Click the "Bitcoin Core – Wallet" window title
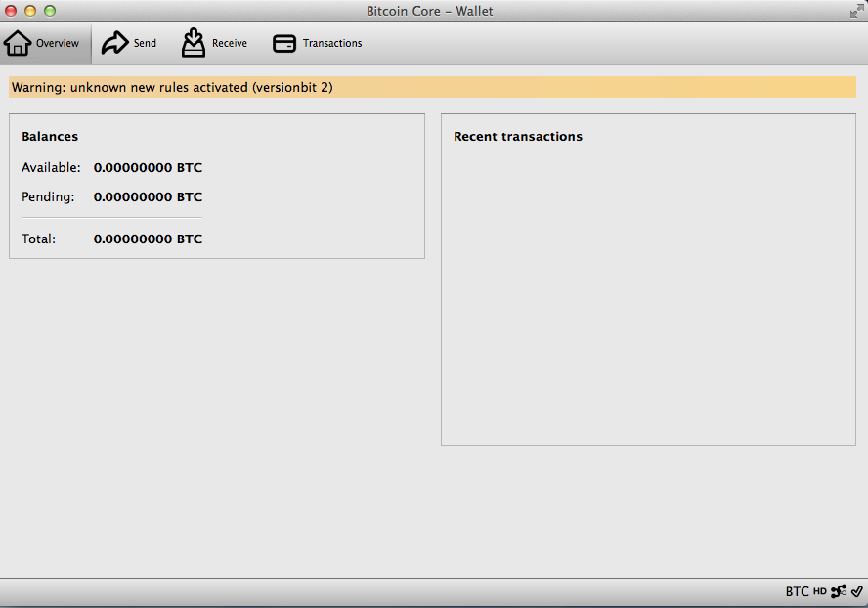The image size is (868, 608). [x=429, y=11]
